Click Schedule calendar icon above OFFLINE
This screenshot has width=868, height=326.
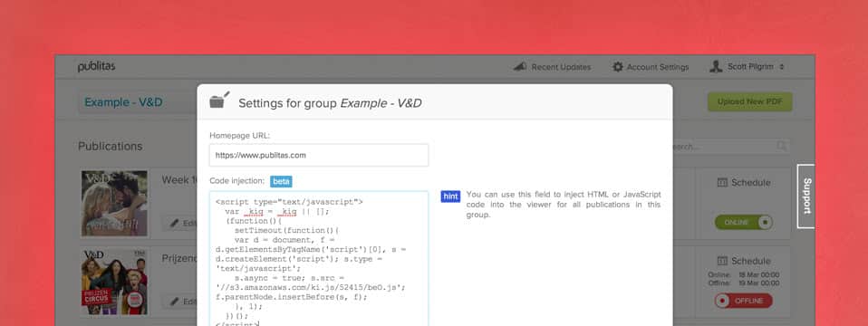[722, 261]
